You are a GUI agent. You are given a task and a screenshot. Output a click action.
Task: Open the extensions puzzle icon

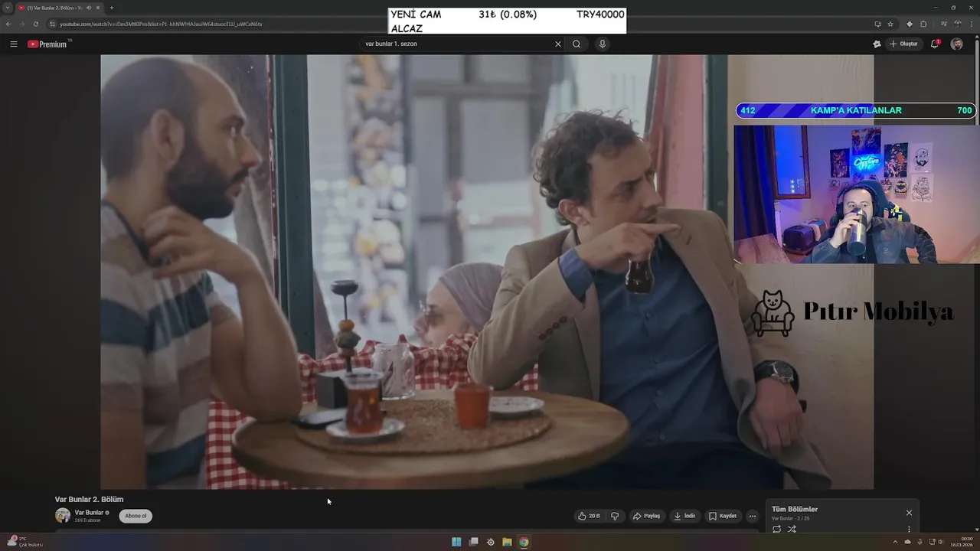click(x=923, y=24)
